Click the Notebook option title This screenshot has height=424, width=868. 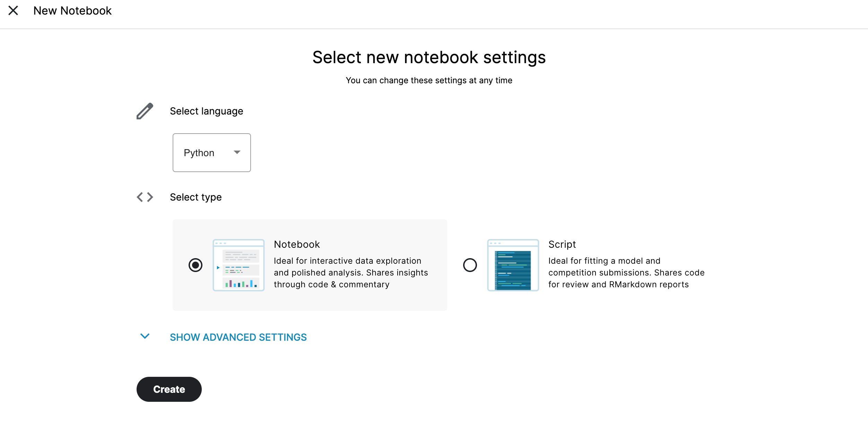pyautogui.click(x=297, y=245)
